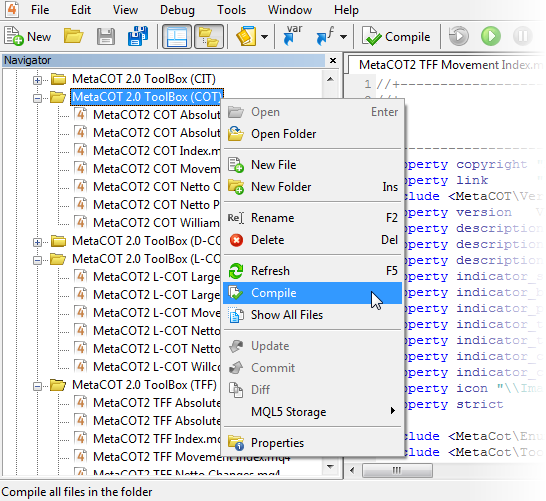Click the Save All toolbar icon
This screenshot has width=546, height=501.
click(x=138, y=36)
